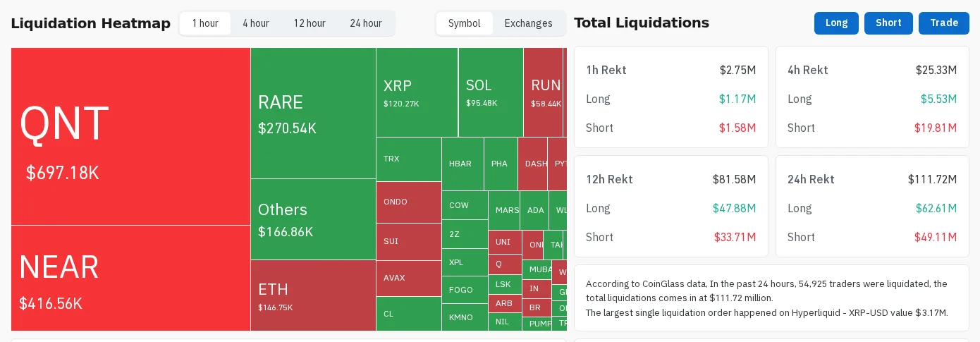Click the 1h Rekt stats card

click(x=670, y=97)
